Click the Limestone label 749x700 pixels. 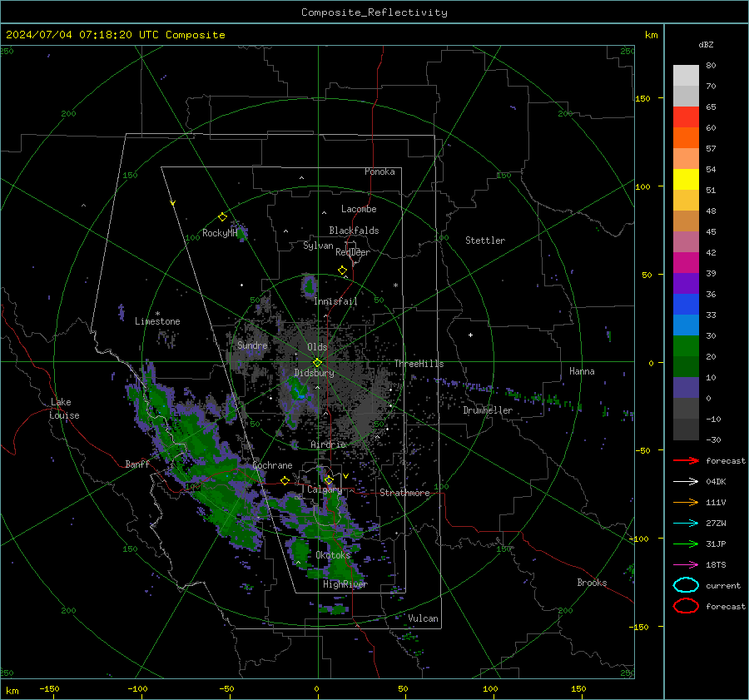point(157,321)
